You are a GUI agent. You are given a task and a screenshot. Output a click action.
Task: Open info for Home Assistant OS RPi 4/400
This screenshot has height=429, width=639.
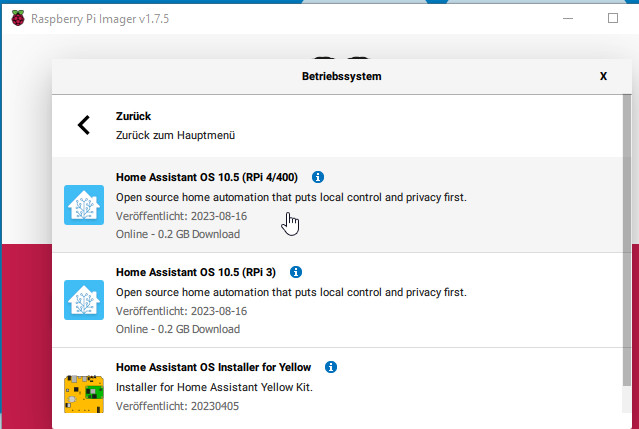(318, 177)
